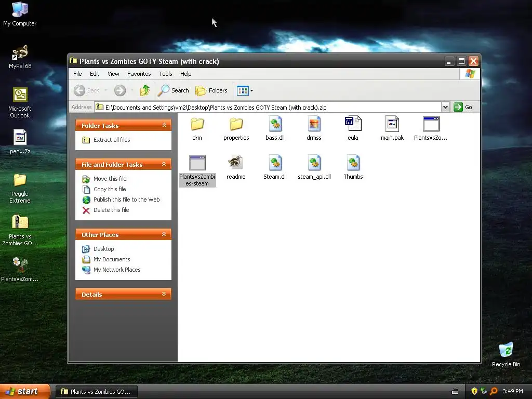Open the Tools menu
Viewport: 532px width, 399px height.
166,74
